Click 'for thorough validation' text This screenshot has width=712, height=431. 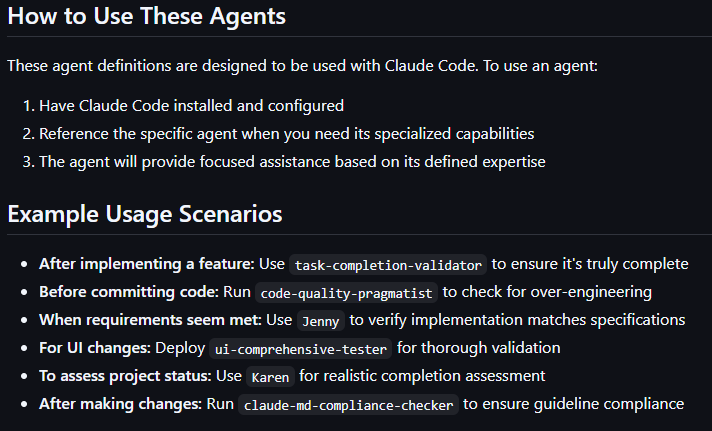pos(479,348)
